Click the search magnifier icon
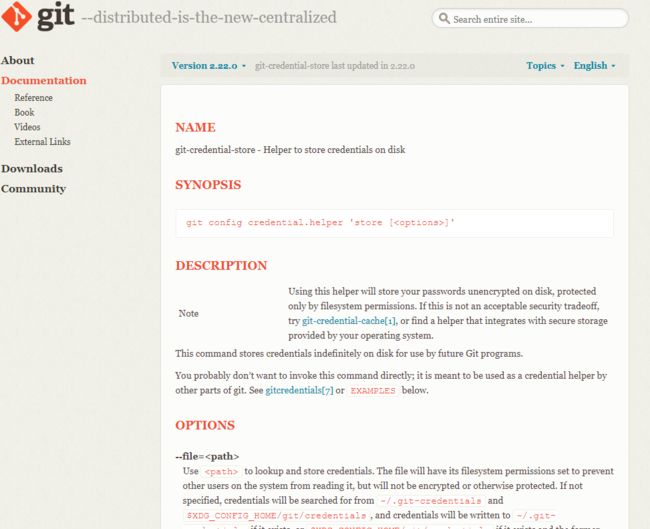 coord(444,19)
